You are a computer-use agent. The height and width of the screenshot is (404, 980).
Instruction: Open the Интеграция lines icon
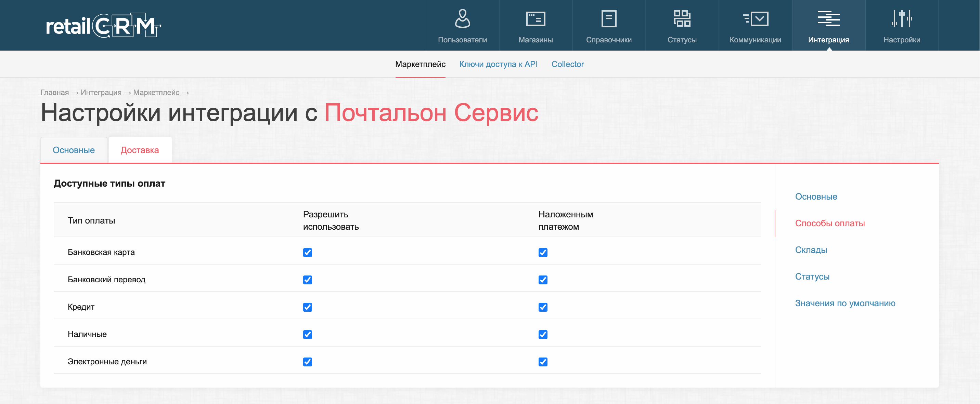click(x=828, y=18)
